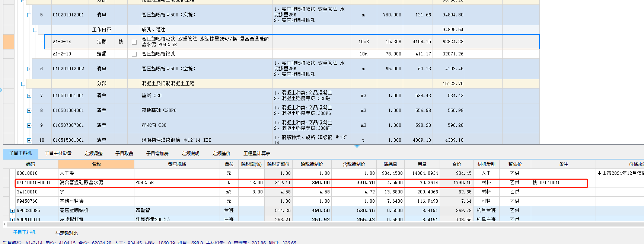Expand machine 990220085 高压旋喷钻机 details
This screenshot has height=244, width=644.
[12, 211]
